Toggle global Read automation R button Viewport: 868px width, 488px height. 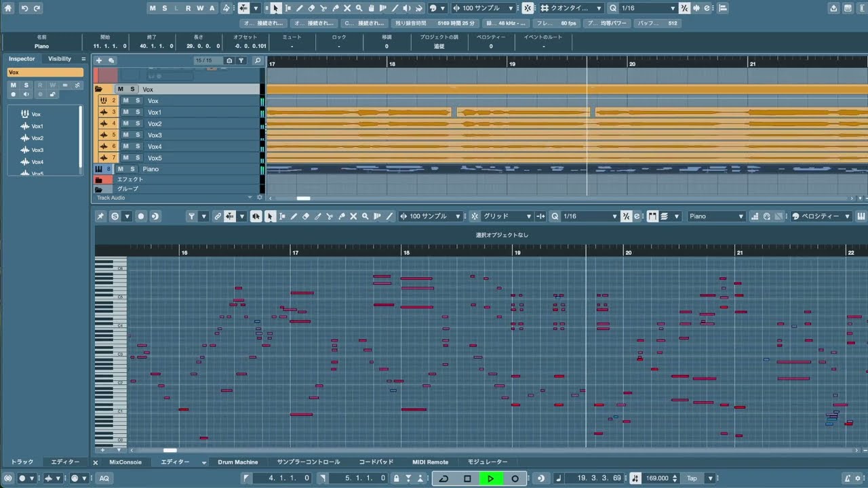point(188,8)
